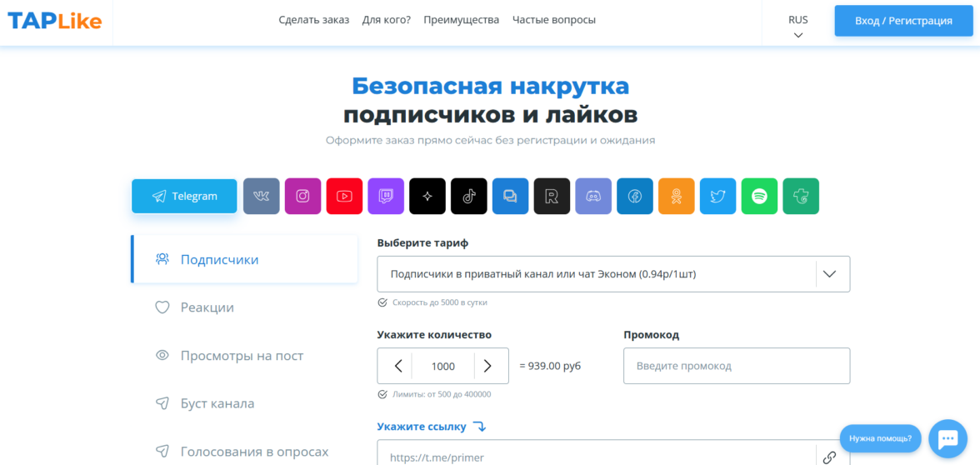Choose the orange Odnoklassniki icon
980x465 pixels.
pos(677,197)
